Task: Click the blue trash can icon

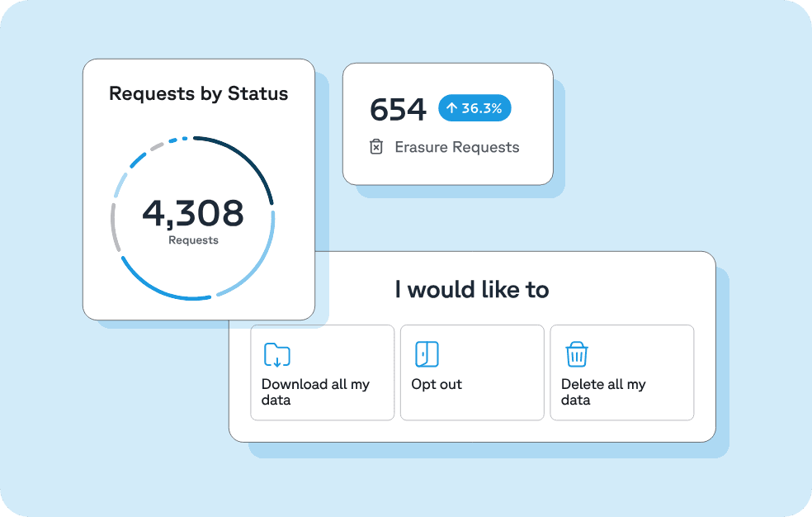Action: click(576, 354)
